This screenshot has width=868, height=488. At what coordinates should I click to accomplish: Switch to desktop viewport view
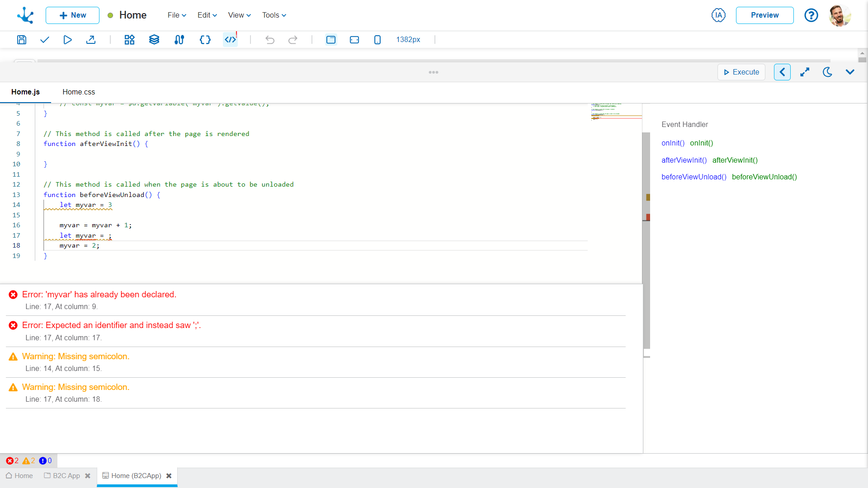[331, 40]
